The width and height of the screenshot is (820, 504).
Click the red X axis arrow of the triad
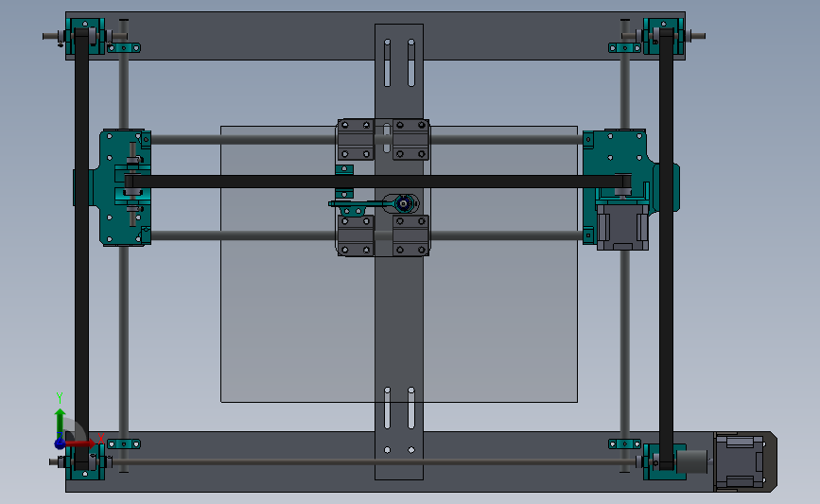tap(81, 443)
